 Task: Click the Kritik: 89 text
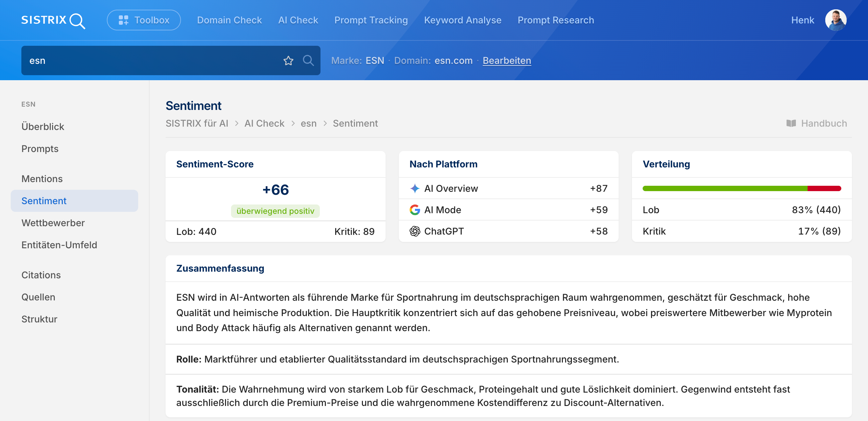354,232
